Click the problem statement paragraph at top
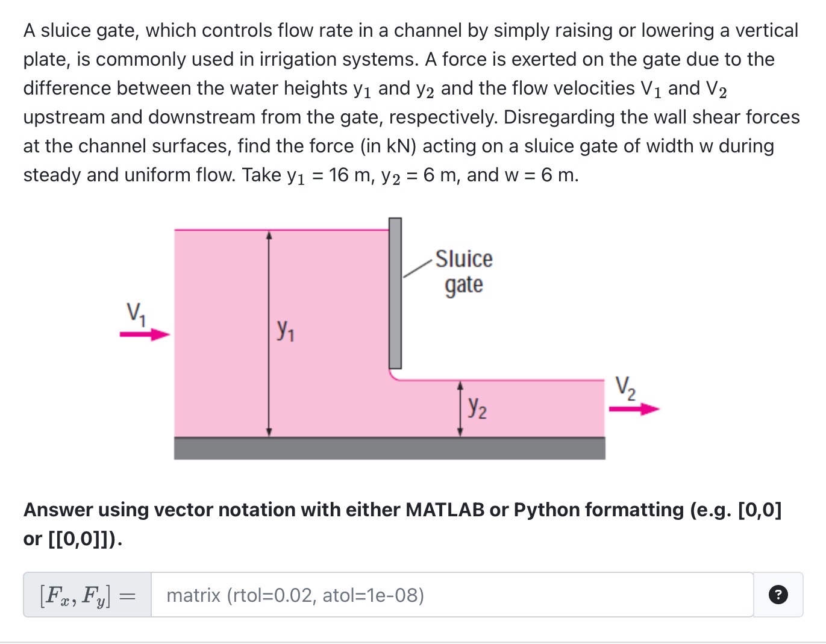This screenshot has height=644, width=826. [x=410, y=102]
